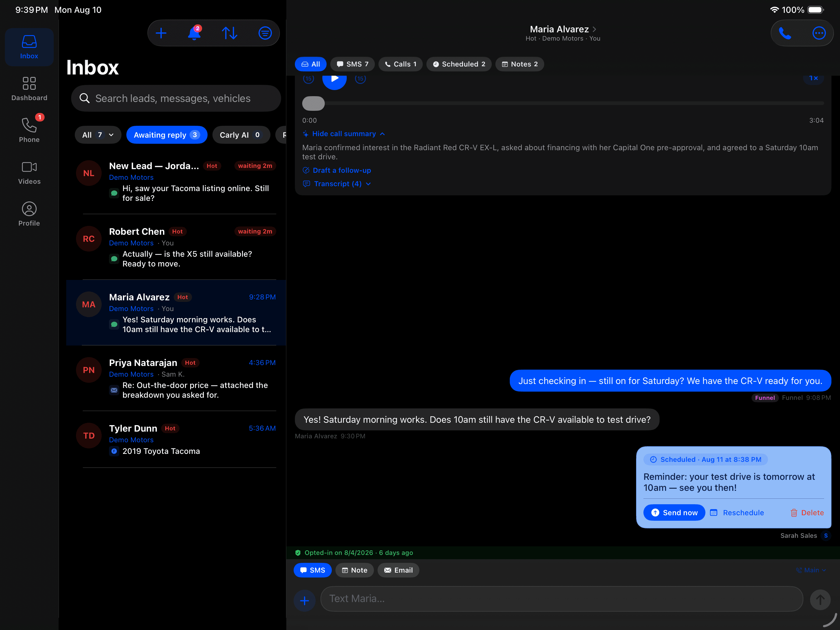Open the Phone sidebar section

click(29, 130)
